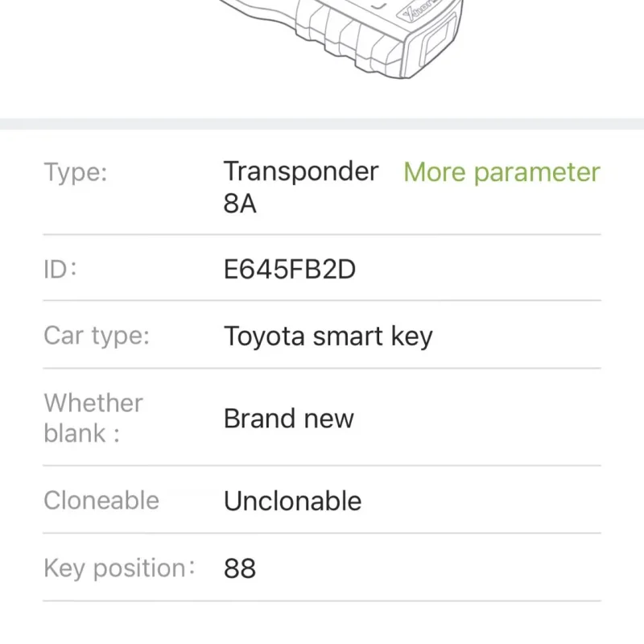Click the "Type:" field label
644x644 pixels.
76,172
